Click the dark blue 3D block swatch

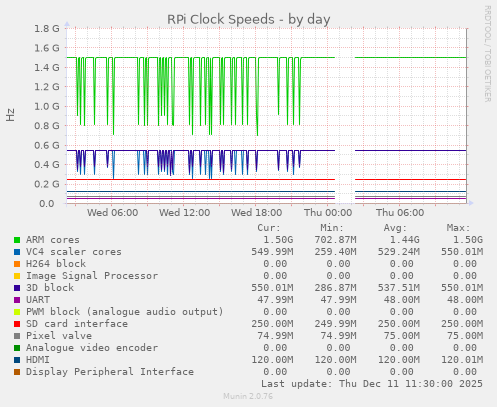tap(17, 288)
